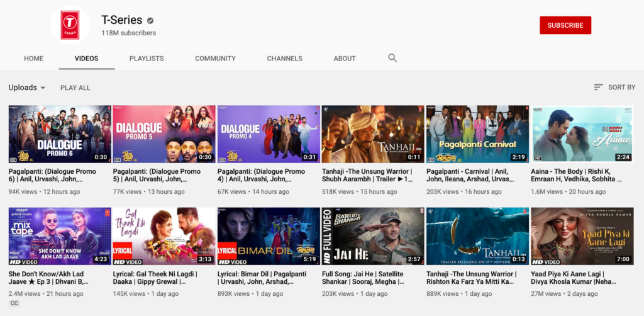Click the 2.4M views 21 hours ago text
The width and height of the screenshot is (644, 316).
click(46, 294)
